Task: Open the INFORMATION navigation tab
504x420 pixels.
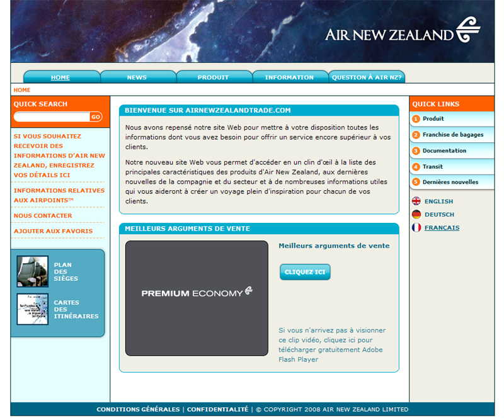Action: [x=289, y=77]
